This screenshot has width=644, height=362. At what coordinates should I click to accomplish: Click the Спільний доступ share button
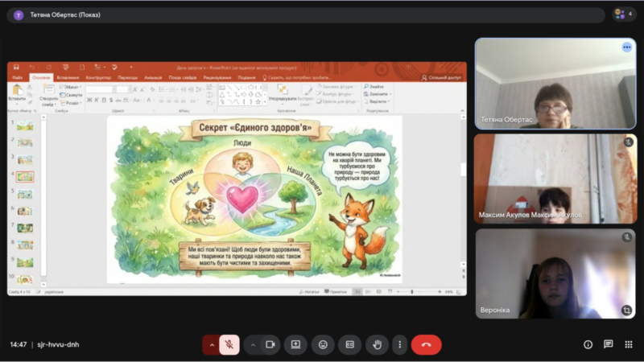(441, 78)
